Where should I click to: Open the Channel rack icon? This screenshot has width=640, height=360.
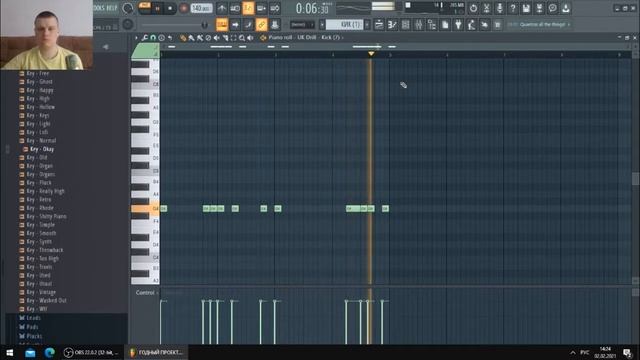coord(405,24)
